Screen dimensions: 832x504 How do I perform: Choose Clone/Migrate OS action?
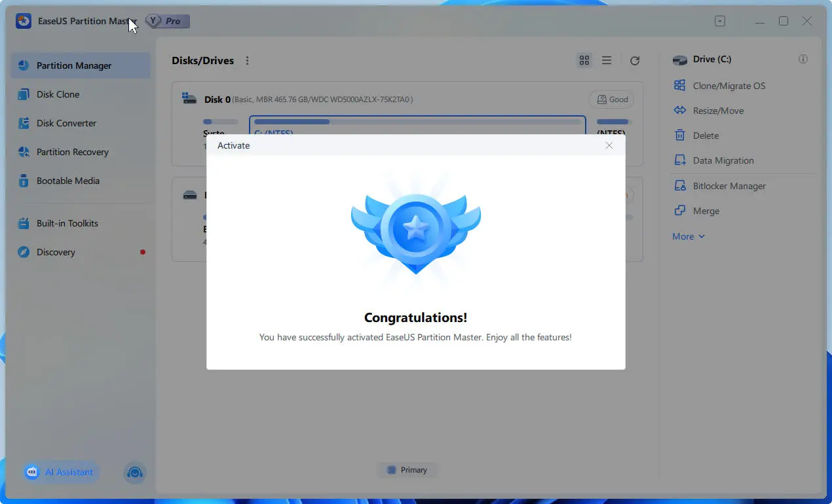728,86
